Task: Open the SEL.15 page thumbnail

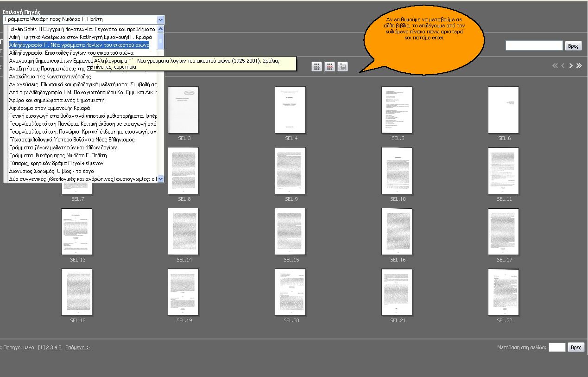Action: (290, 231)
